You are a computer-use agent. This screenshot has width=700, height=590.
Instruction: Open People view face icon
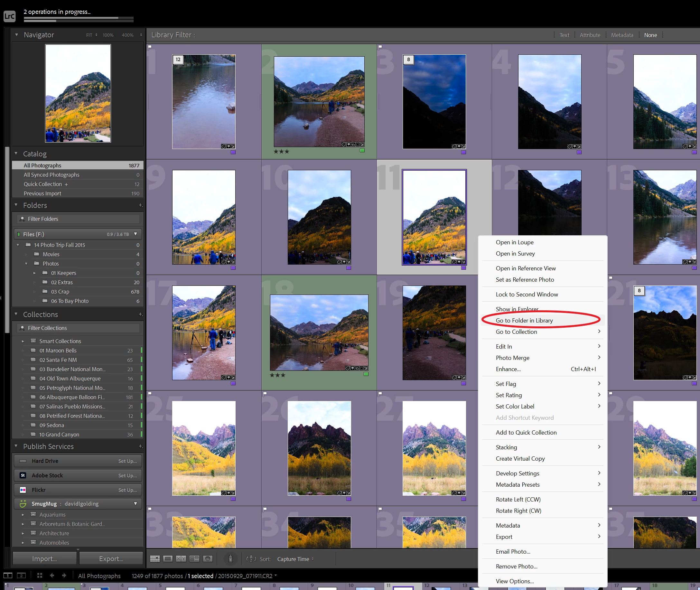(x=208, y=558)
